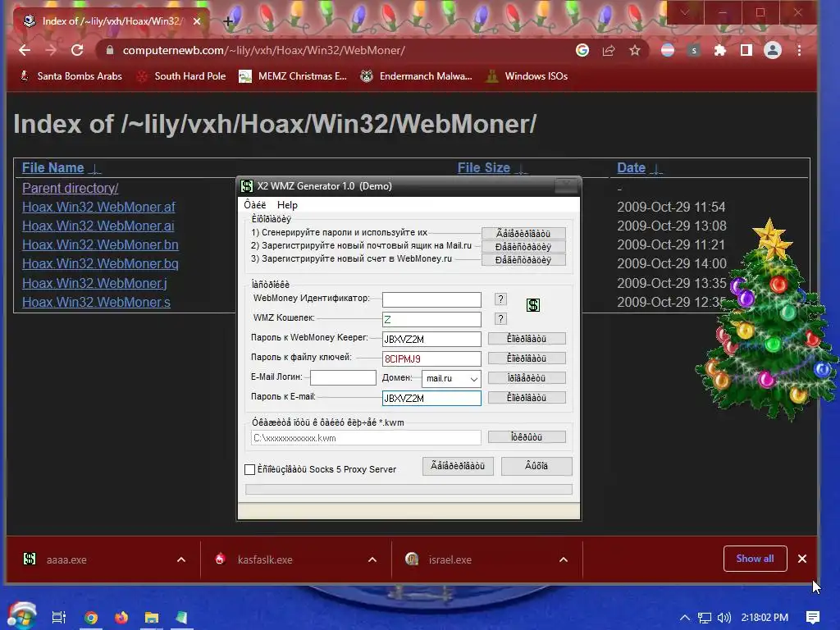Open Task View on the taskbar
This screenshot has width=840, height=630.
(58, 617)
